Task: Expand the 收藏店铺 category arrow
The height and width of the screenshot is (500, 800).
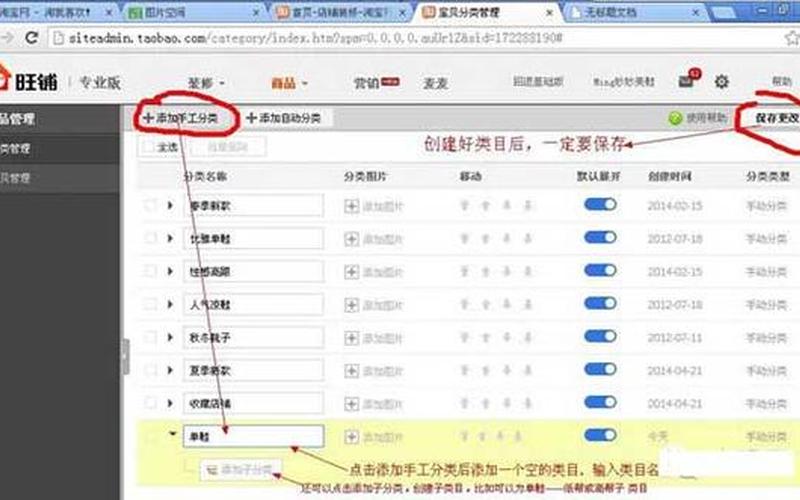Action: click(x=170, y=403)
